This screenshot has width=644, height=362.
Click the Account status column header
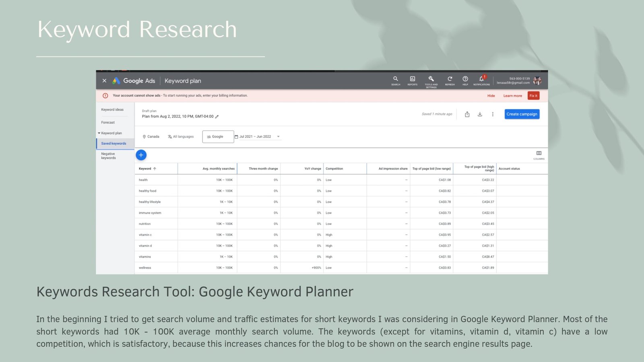(x=509, y=169)
